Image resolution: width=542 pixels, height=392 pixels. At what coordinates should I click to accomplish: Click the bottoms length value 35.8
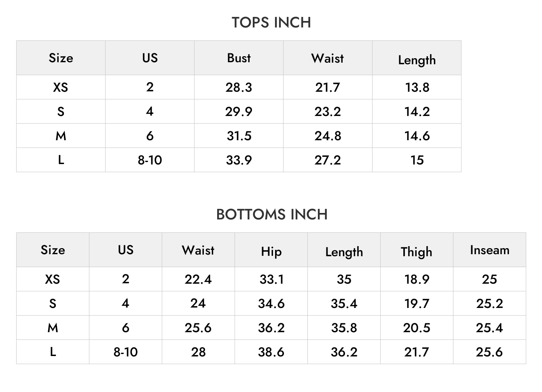coord(344,327)
